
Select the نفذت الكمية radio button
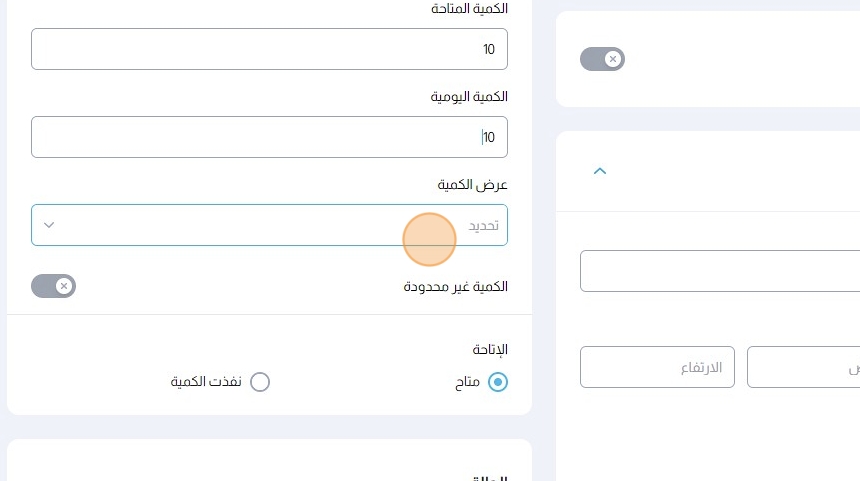[260, 382]
